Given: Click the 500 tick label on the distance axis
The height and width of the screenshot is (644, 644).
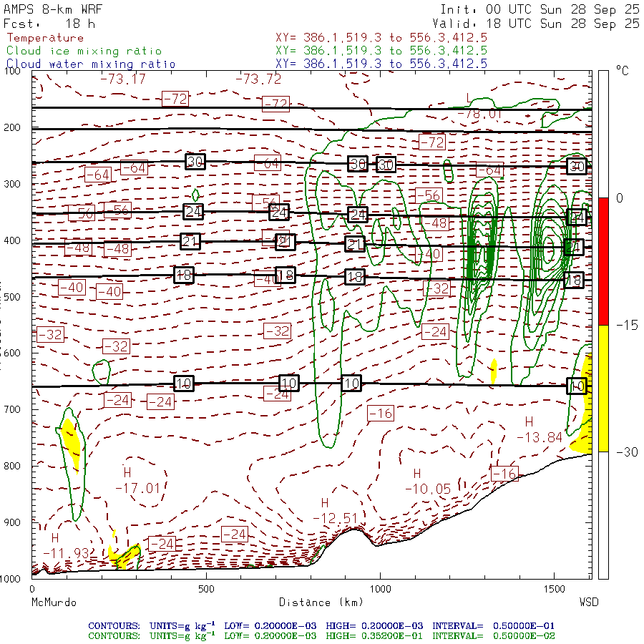Looking at the screenshot, I should click(206, 589).
